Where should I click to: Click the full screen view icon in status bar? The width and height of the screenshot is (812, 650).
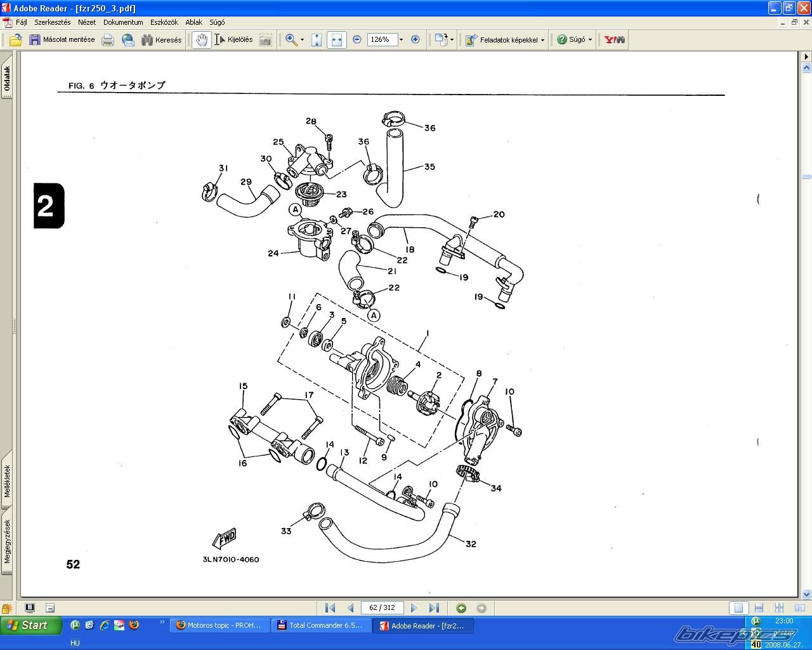30,607
